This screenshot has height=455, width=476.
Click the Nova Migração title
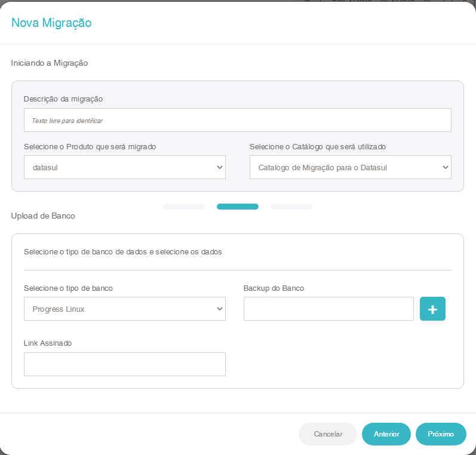51,23
